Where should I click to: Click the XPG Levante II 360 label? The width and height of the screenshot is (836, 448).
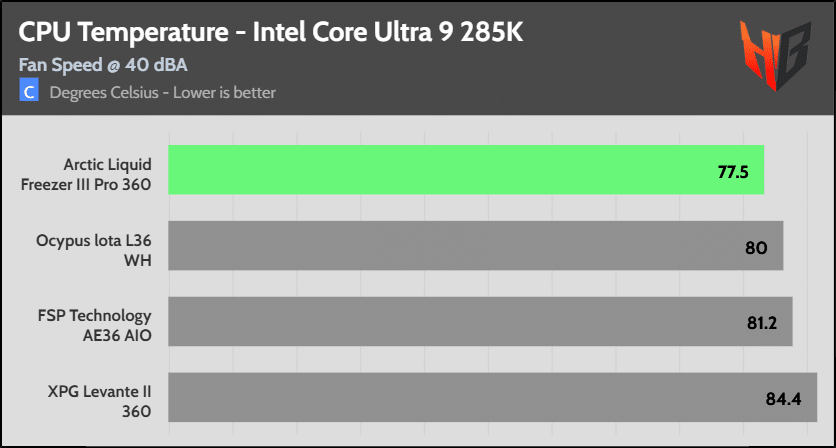(100, 402)
